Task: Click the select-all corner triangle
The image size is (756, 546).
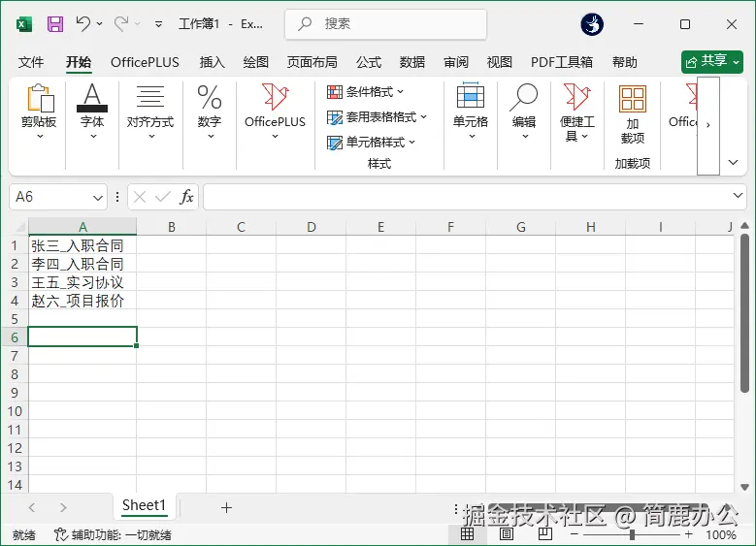Action: pyautogui.click(x=20, y=227)
